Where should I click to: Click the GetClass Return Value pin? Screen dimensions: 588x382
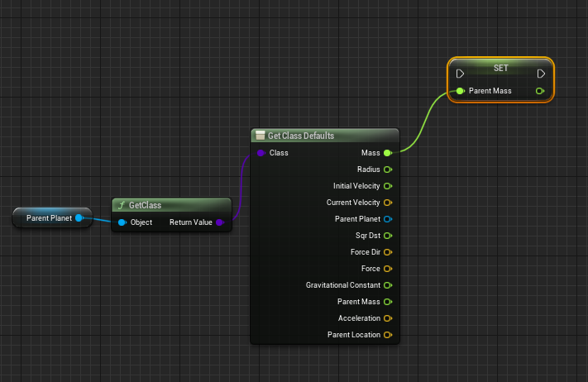pos(219,222)
